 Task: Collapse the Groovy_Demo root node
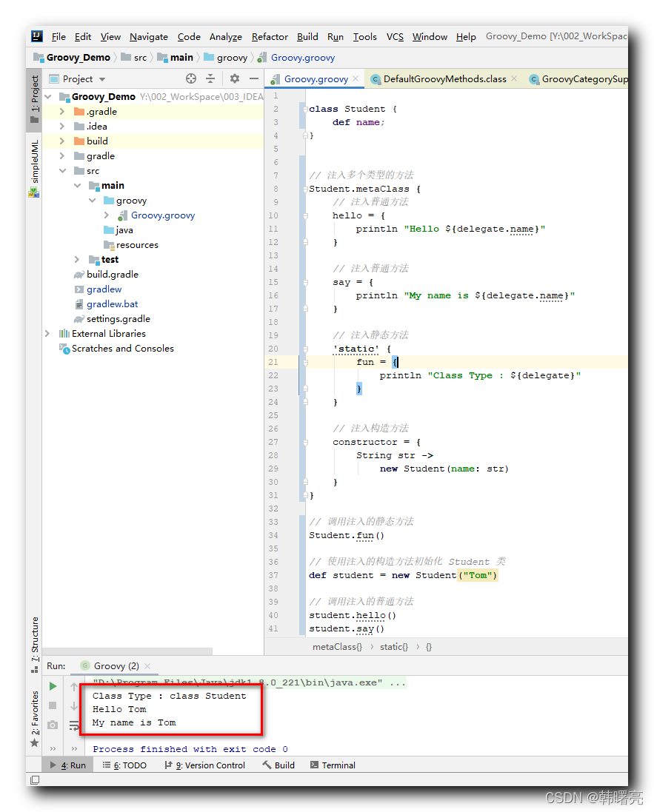pos(48,97)
